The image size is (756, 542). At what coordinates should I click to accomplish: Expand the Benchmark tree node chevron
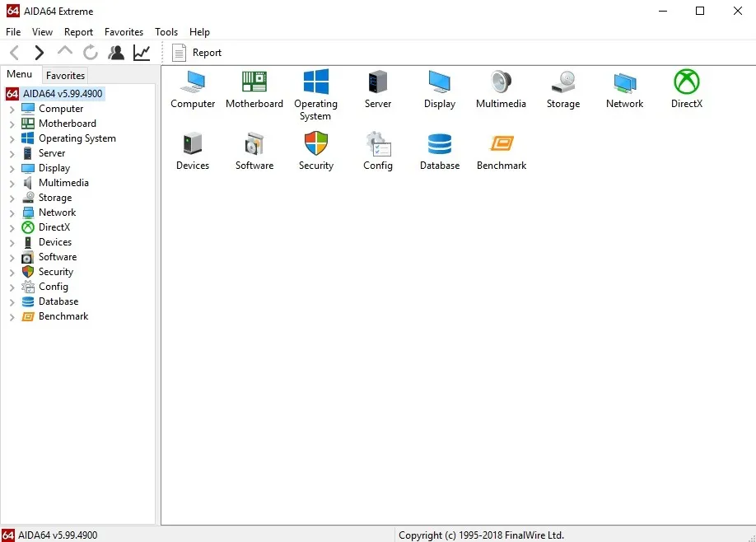click(12, 317)
